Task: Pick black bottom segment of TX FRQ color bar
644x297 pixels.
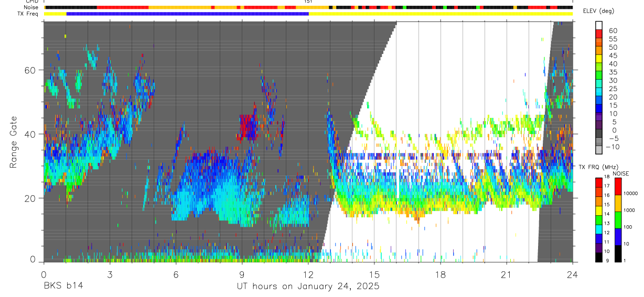Action: click(599, 256)
